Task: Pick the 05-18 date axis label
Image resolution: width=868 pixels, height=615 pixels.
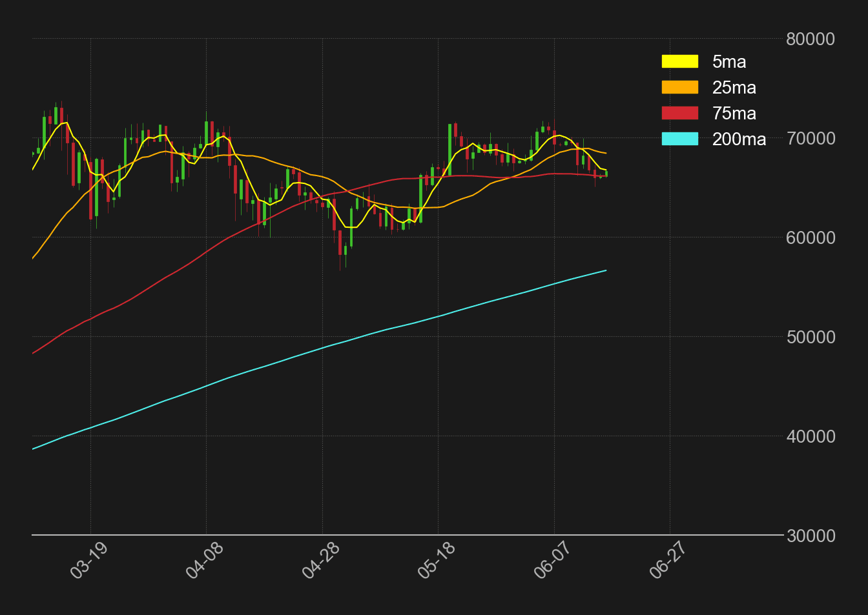Action: tap(436, 560)
